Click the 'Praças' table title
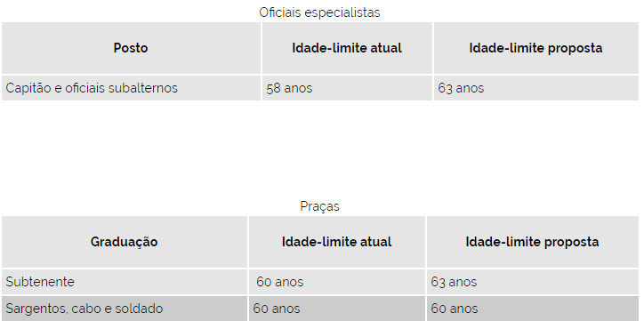Screen dimensions: 644x321 [319, 206]
